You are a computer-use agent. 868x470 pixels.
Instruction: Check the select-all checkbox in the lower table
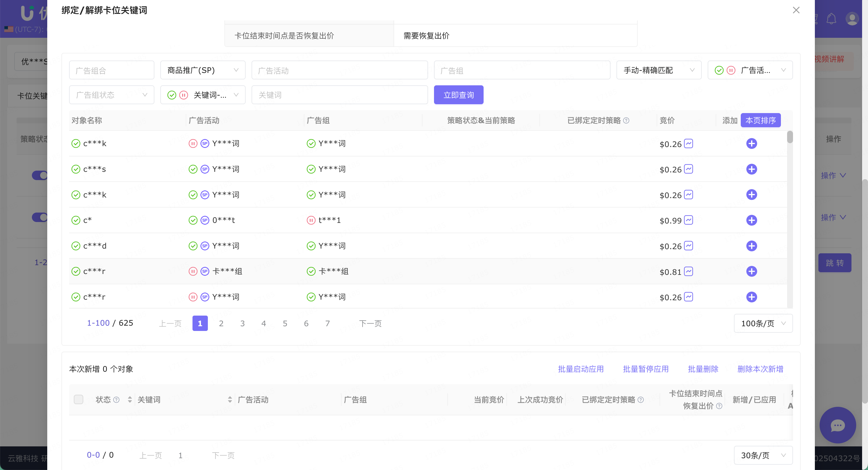pyautogui.click(x=79, y=399)
